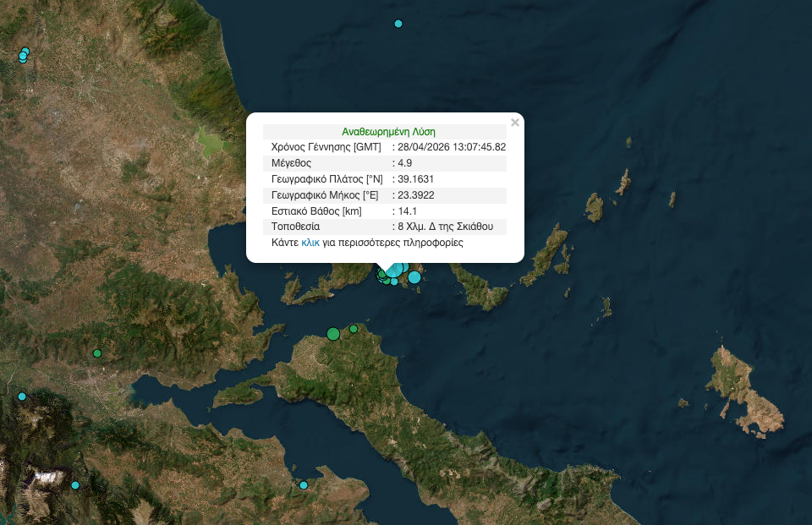Click the 'Αναθεωρημένη Λύση' popup heading
The image size is (812, 525).
(388, 132)
